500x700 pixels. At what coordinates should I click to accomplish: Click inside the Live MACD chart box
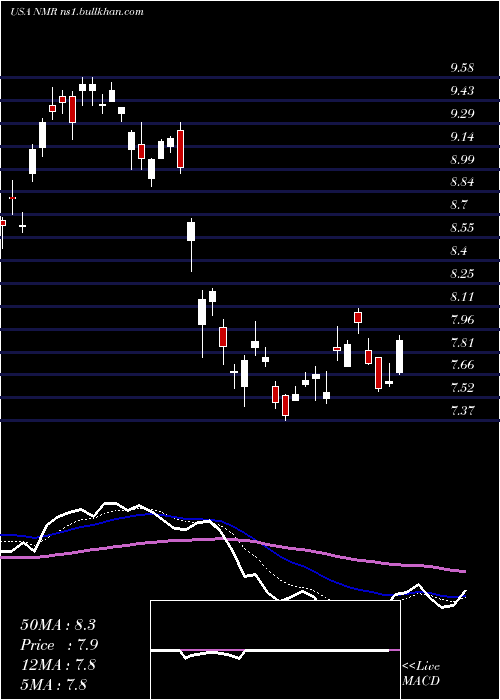[275, 650]
